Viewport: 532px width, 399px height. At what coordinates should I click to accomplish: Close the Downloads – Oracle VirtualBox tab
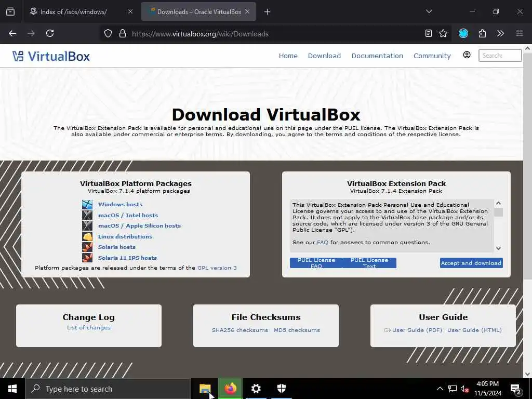pos(247,11)
